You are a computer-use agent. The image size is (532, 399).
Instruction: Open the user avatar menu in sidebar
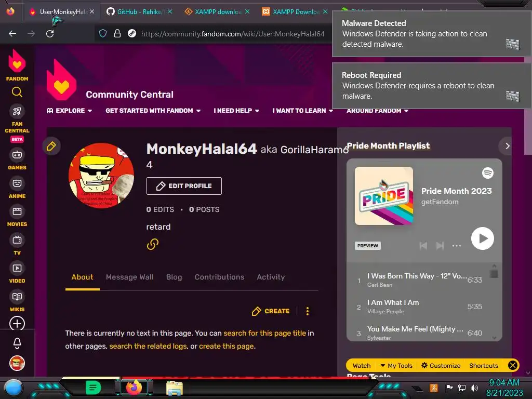coord(17,363)
